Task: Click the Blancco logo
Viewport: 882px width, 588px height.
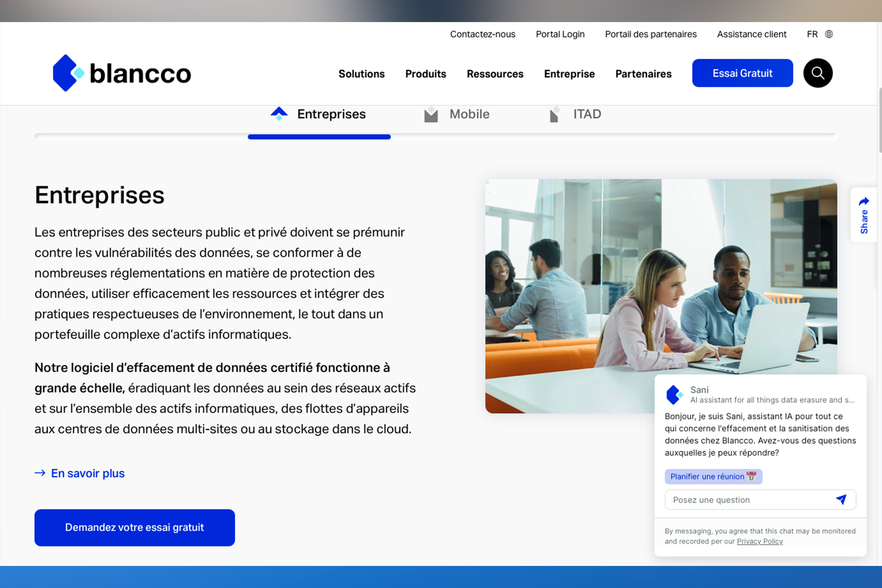Action: coord(122,73)
